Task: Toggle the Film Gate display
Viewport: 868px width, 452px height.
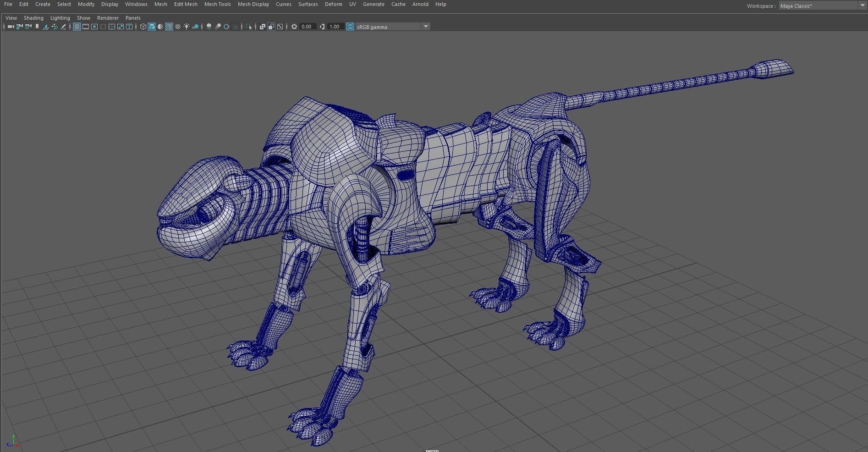Action: click(86, 27)
